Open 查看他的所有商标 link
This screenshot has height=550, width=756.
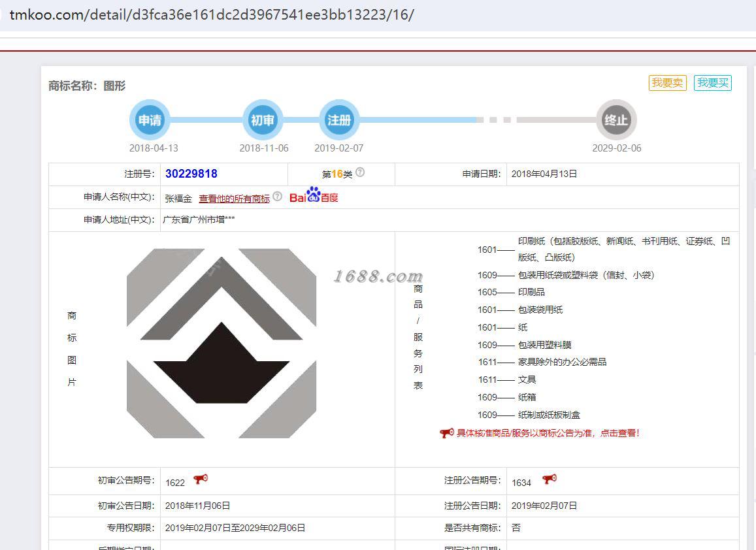coord(235,199)
